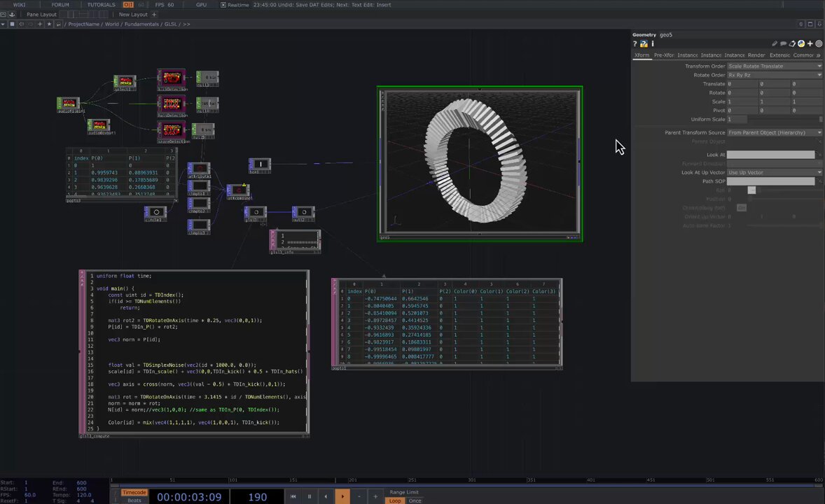Viewport: 825px width, 504px height.
Task: Select the World path segment
Action: 111,24
